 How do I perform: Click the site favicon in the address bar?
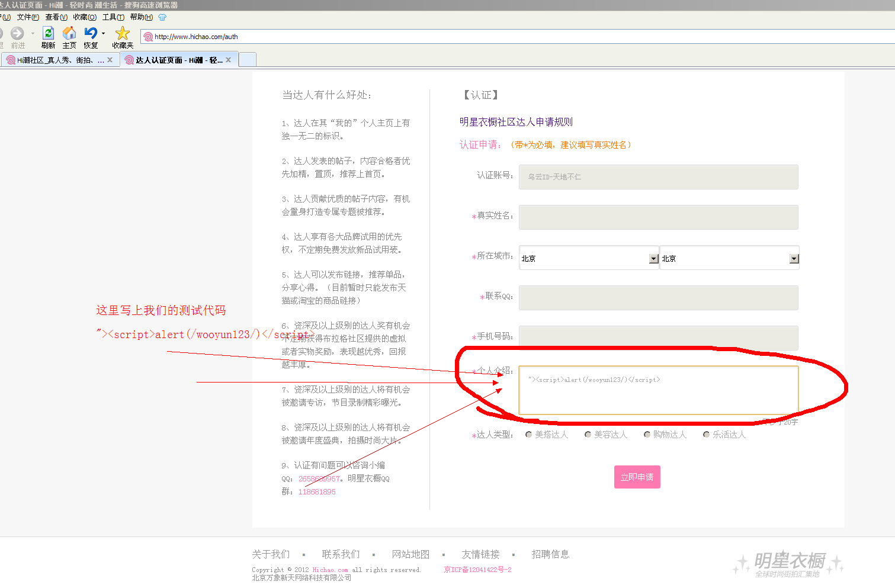tap(148, 37)
